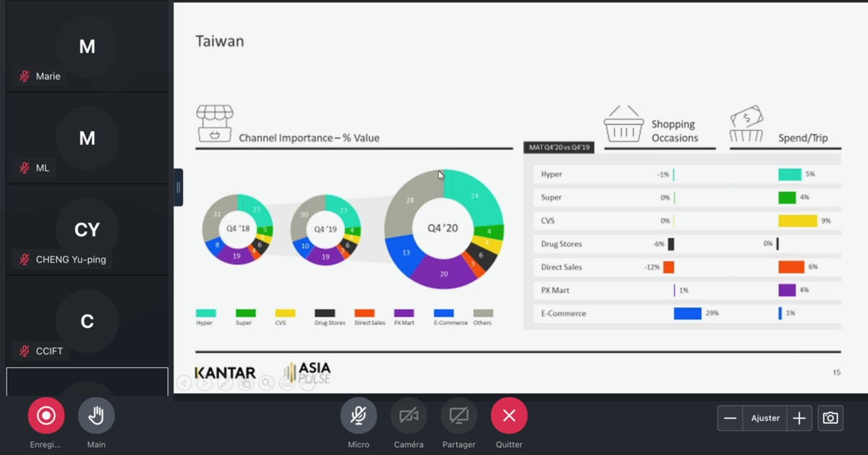This screenshot has height=455, width=868.
Task: Raise hand using the Main icon
Action: (96, 416)
